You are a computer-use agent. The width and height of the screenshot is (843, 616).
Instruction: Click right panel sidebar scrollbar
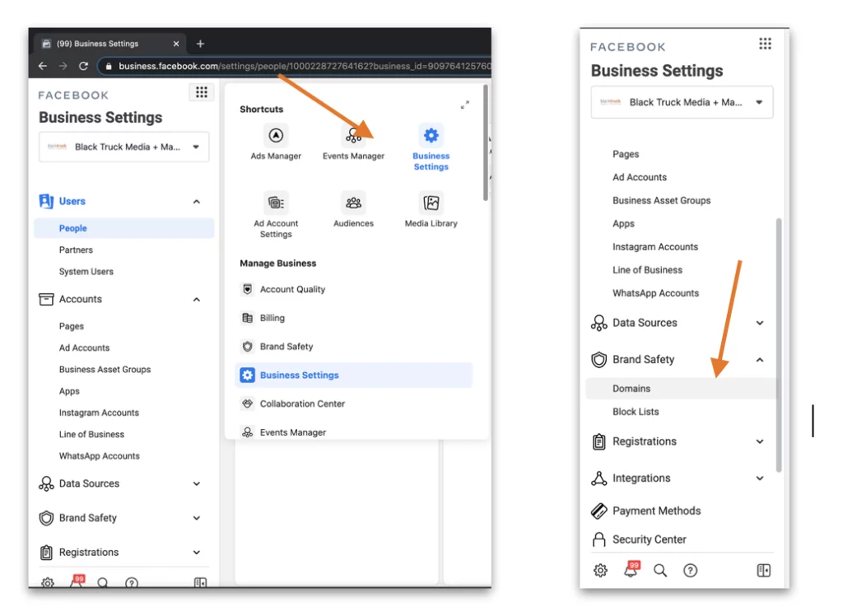point(779,345)
